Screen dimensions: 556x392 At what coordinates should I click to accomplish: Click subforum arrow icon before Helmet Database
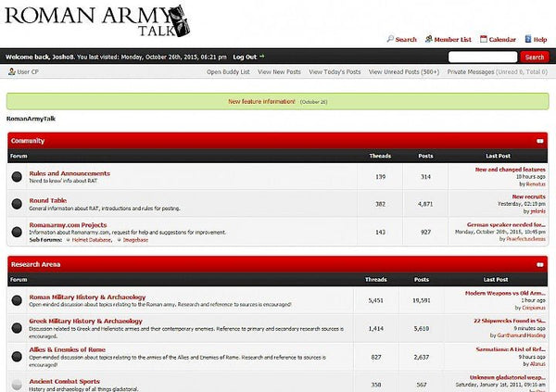[68, 240]
